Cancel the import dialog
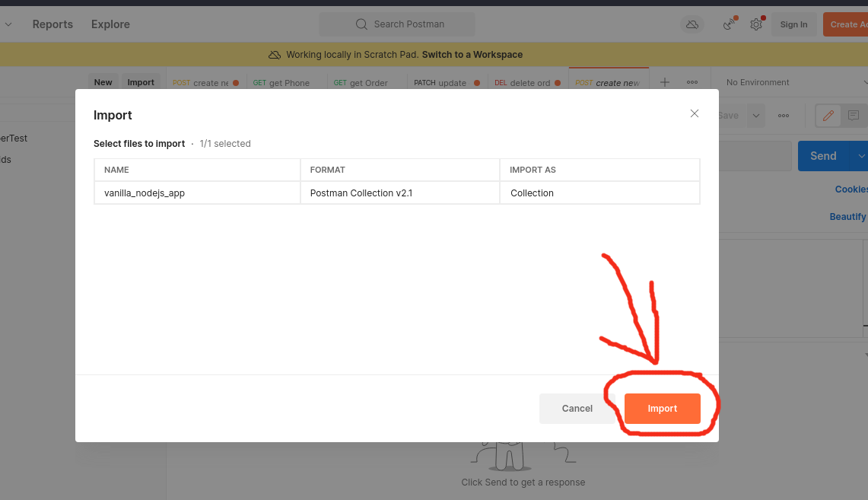 (x=577, y=409)
